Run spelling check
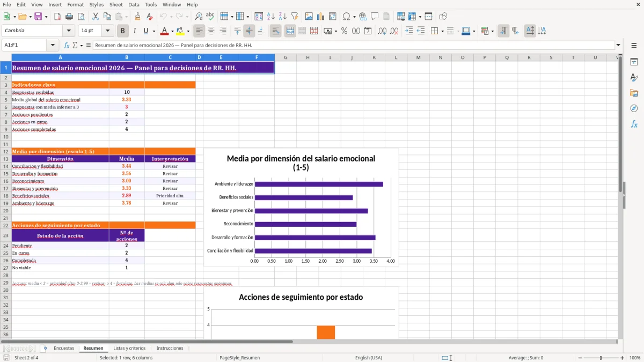The image size is (644, 362). [x=210, y=17]
